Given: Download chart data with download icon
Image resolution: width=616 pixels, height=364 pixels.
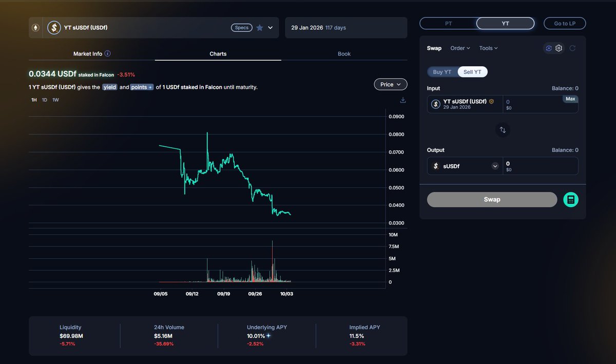Looking at the screenshot, I should tap(403, 100).
